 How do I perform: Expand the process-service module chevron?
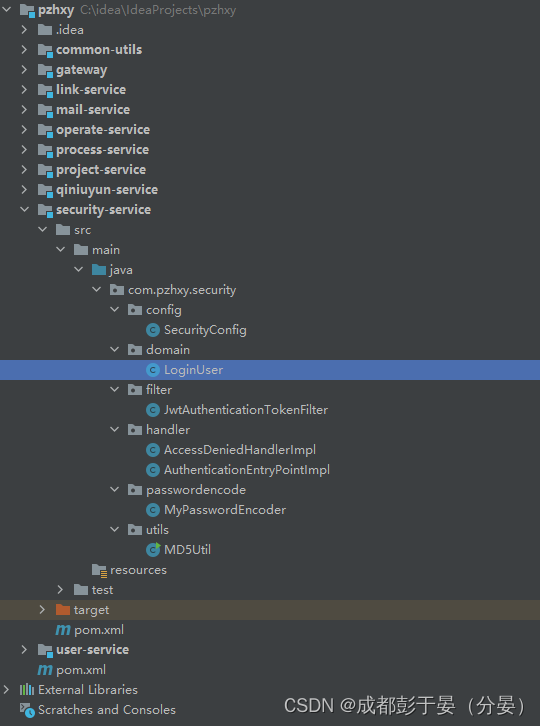click(24, 150)
